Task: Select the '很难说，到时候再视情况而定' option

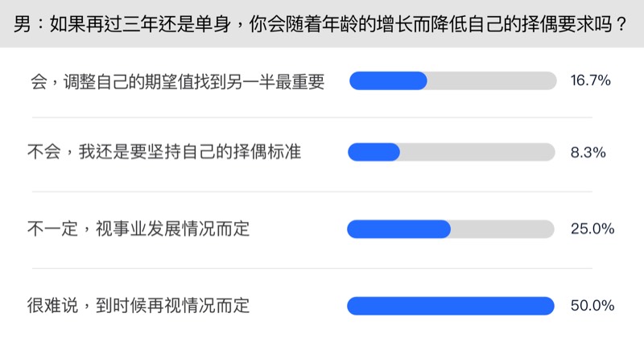Action: click(138, 306)
